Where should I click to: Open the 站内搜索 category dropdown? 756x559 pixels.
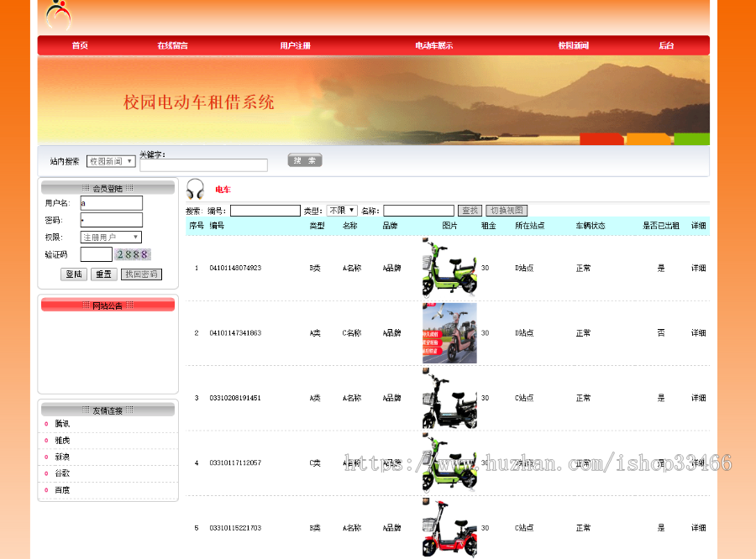point(109,161)
